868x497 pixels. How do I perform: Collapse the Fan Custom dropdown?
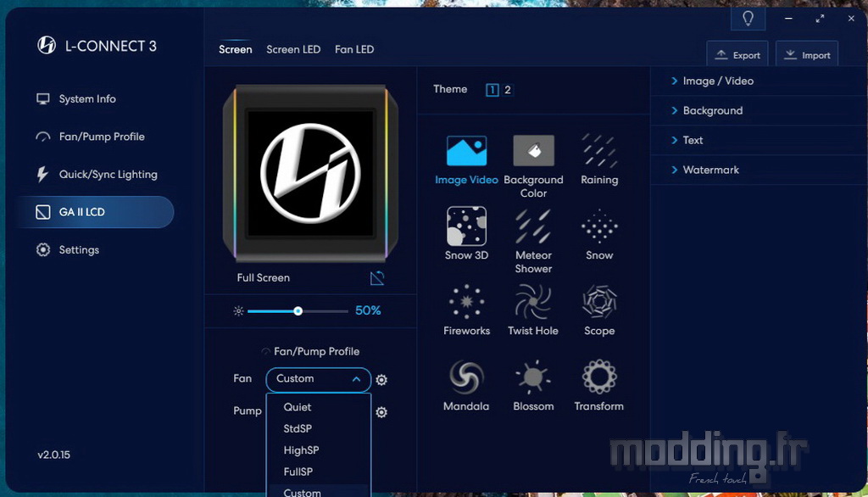point(319,380)
